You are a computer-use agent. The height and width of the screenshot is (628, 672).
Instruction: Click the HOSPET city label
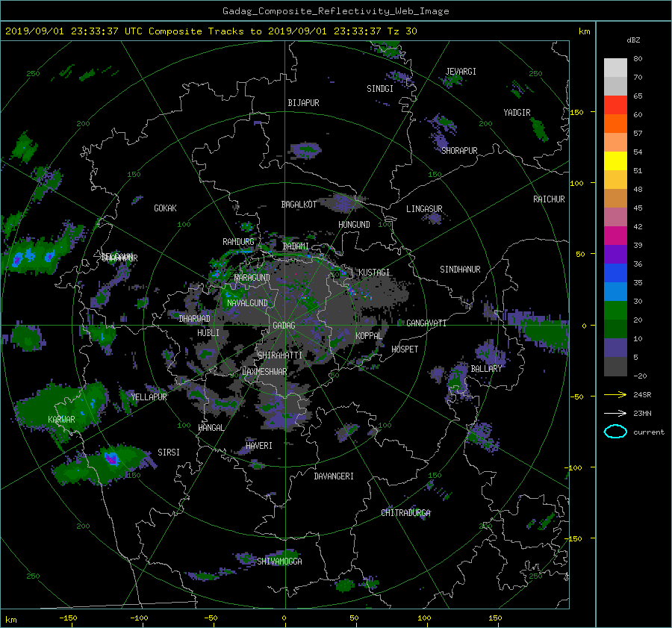[x=405, y=349]
